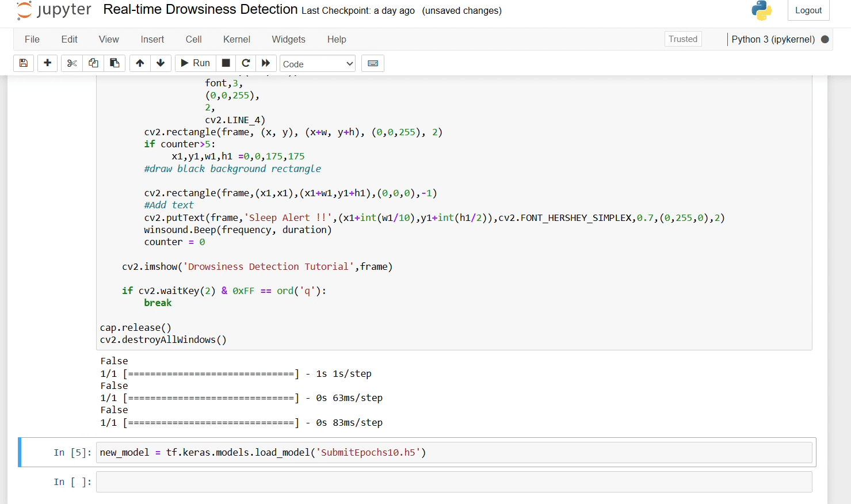Restart kernel and run all cells
Image resolution: width=851 pixels, height=504 pixels.
[x=266, y=63]
